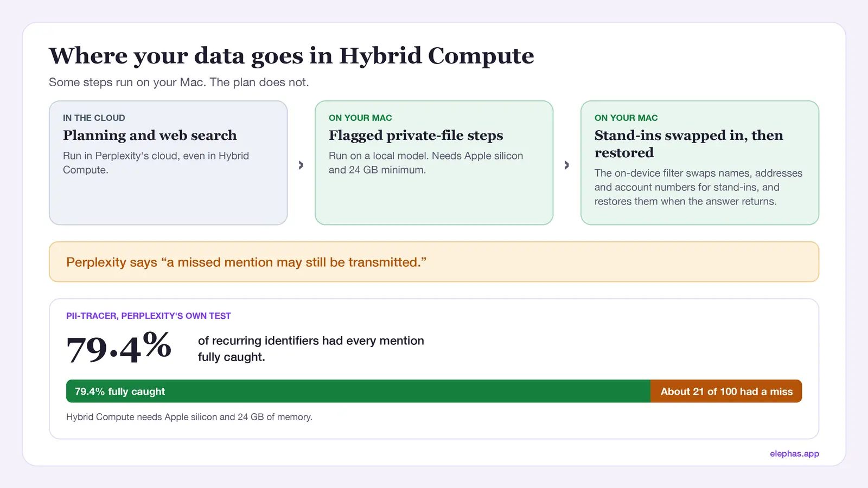
Task: Click the chevron arrow after the cloud card
Action: pyautogui.click(x=301, y=165)
